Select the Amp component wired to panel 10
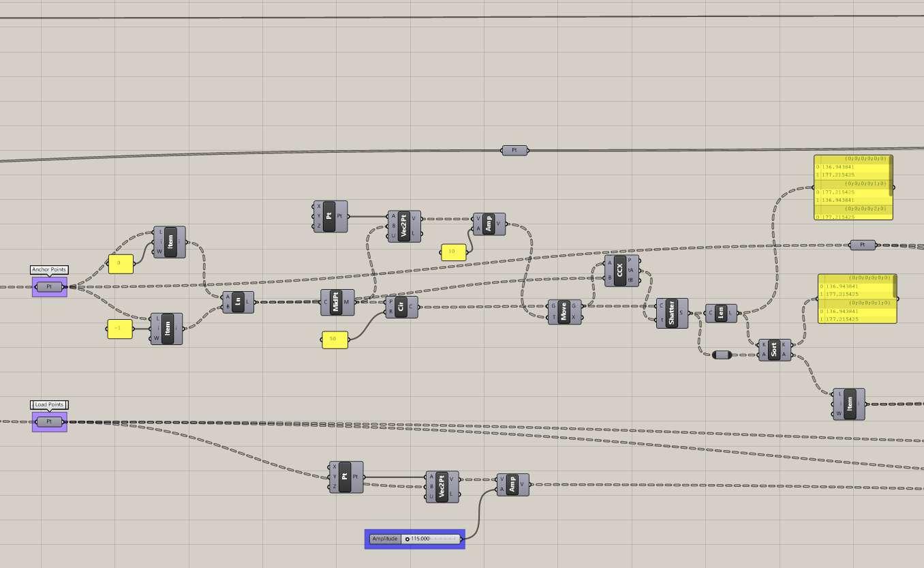This screenshot has height=568, width=924. coord(490,223)
